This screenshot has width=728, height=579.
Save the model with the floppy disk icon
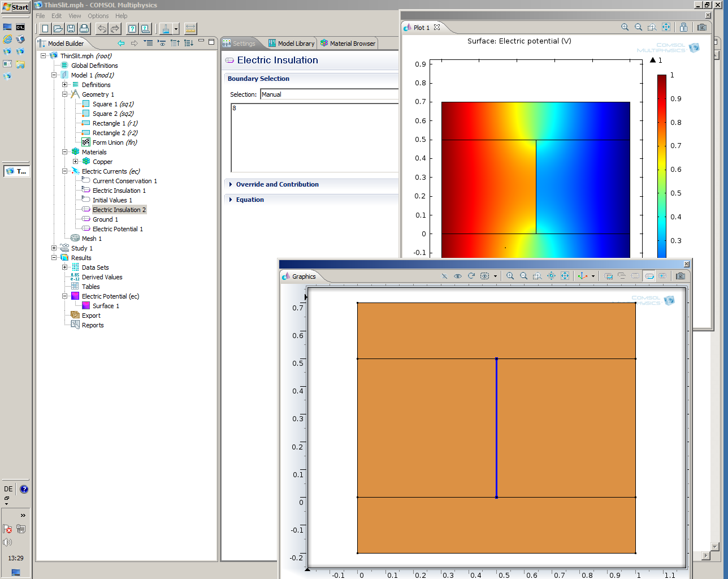pos(71,28)
